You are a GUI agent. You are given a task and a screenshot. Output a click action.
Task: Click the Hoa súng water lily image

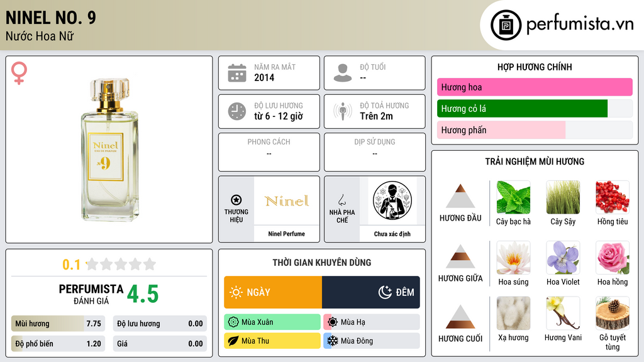coord(513,258)
